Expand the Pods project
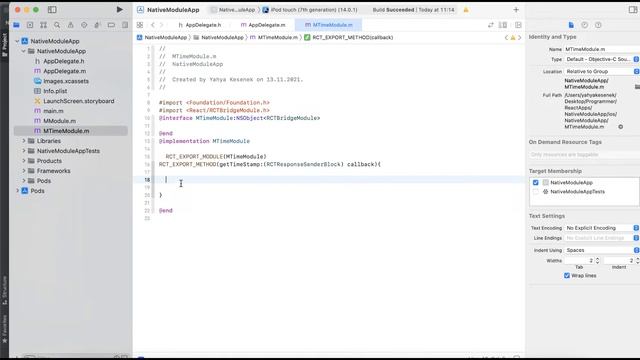640x360 pixels. pyautogui.click(x=17, y=191)
